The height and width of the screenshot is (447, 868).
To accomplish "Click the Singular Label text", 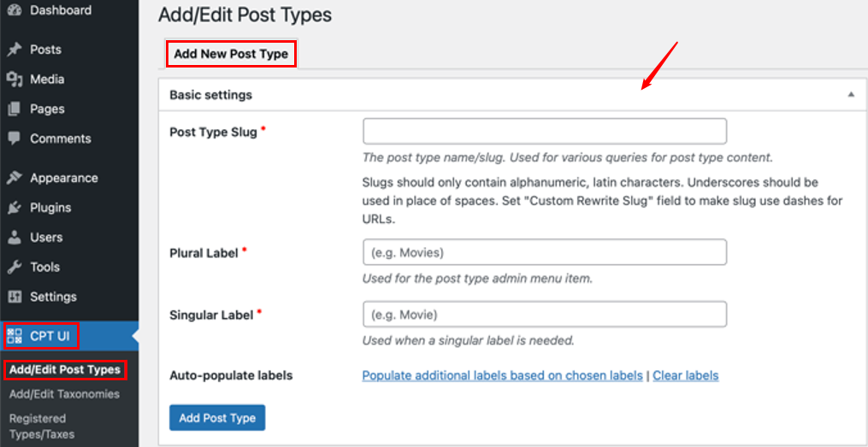I will 211,315.
